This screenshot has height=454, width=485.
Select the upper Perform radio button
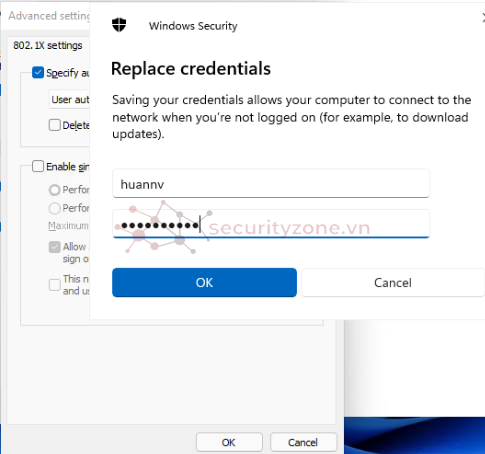pyautogui.click(x=55, y=190)
